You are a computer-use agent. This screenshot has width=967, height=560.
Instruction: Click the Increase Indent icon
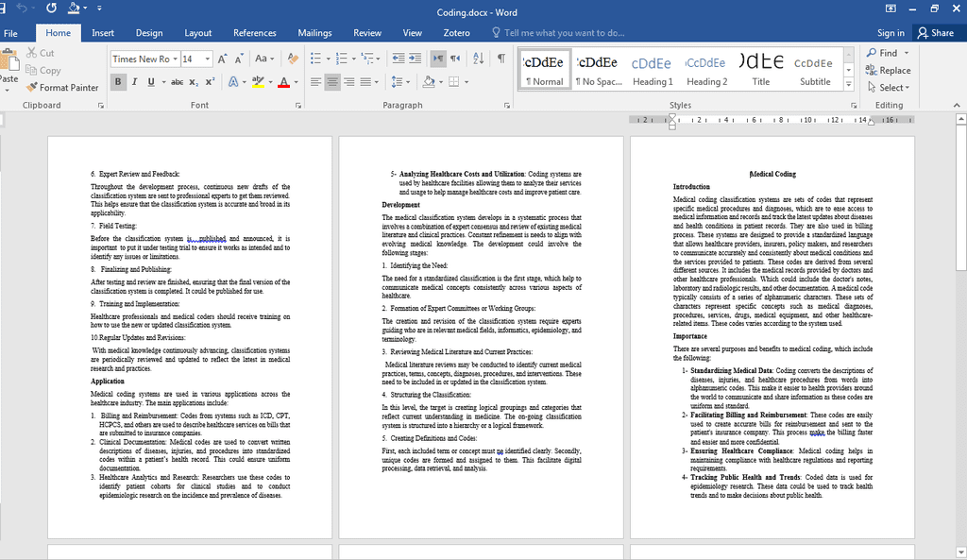click(416, 59)
